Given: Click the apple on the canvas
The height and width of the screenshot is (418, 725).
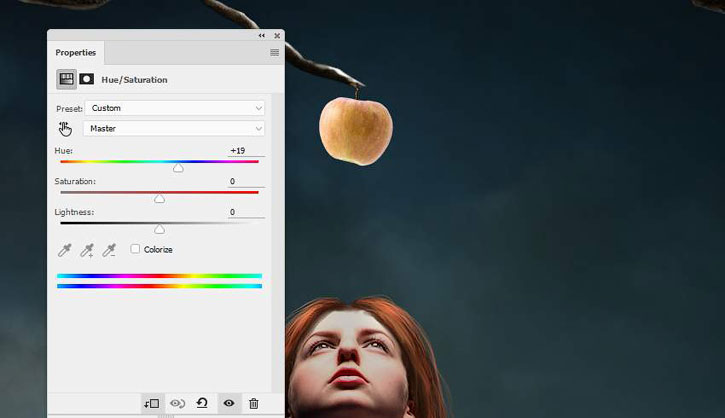Looking at the screenshot, I should pyautogui.click(x=356, y=131).
